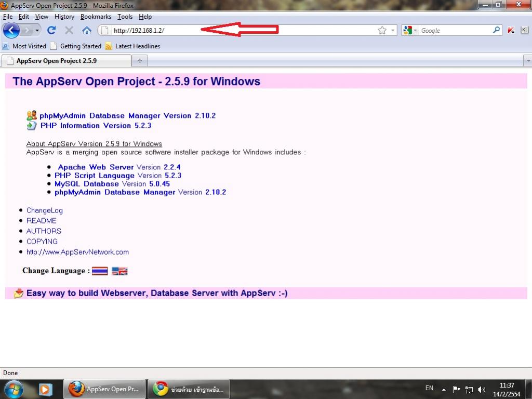Open the Latest Headlines feed bookmark

tap(132, 46)
